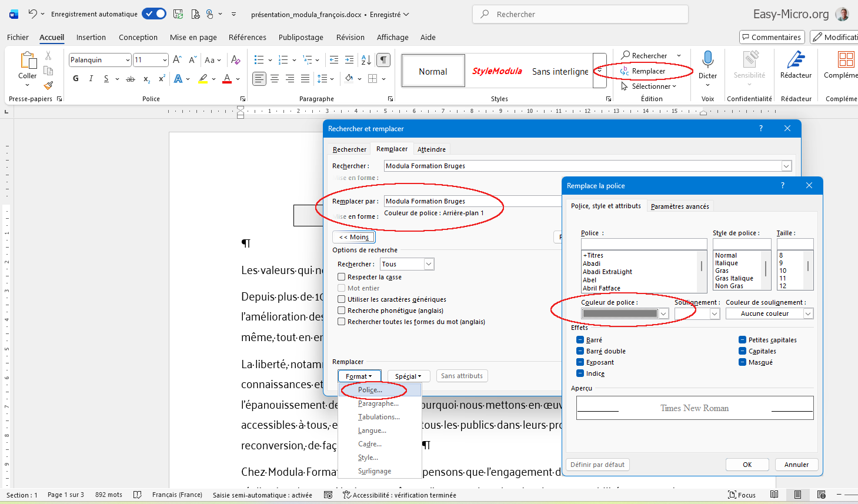Enable the Respecter la casse checkbox
The width and height of the screenshot is (858, 504).
pyautogui.click(x=342, y=277)
